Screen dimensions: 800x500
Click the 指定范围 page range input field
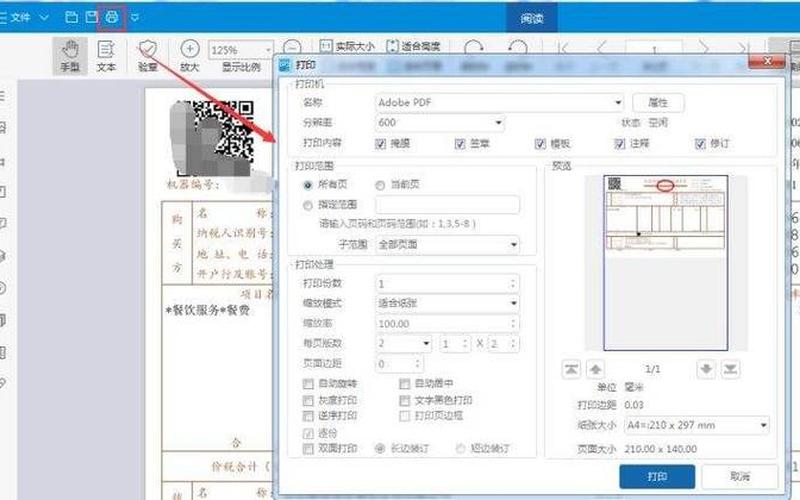pyautogui.click(x=447, y=205)
